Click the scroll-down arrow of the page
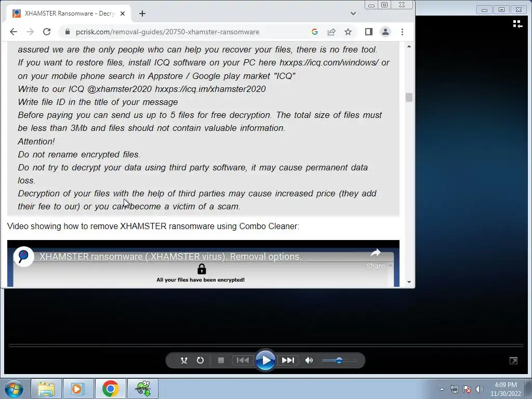Viewport: 532px width, 399px height. click(x=409, y=282)
